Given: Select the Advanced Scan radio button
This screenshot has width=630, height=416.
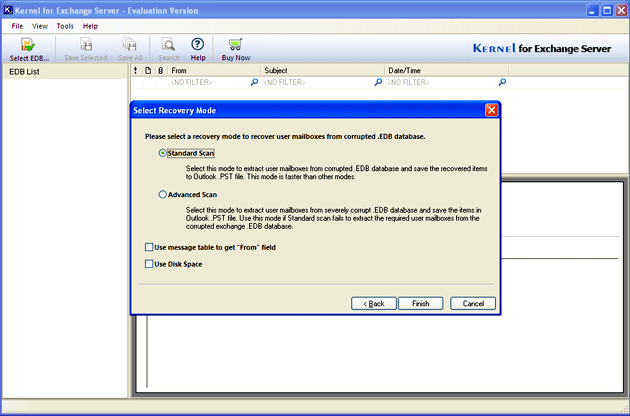Looking at the screenshot, I should pos(162,195).
